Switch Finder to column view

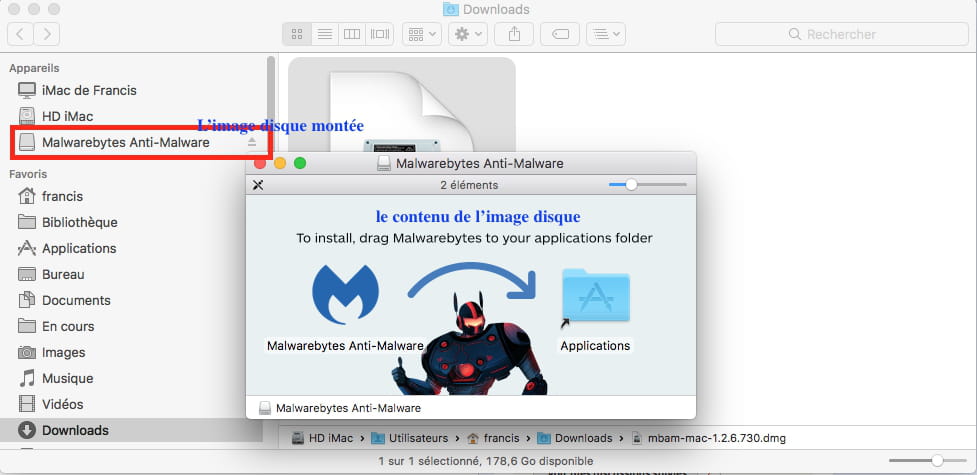coord(352,34)
